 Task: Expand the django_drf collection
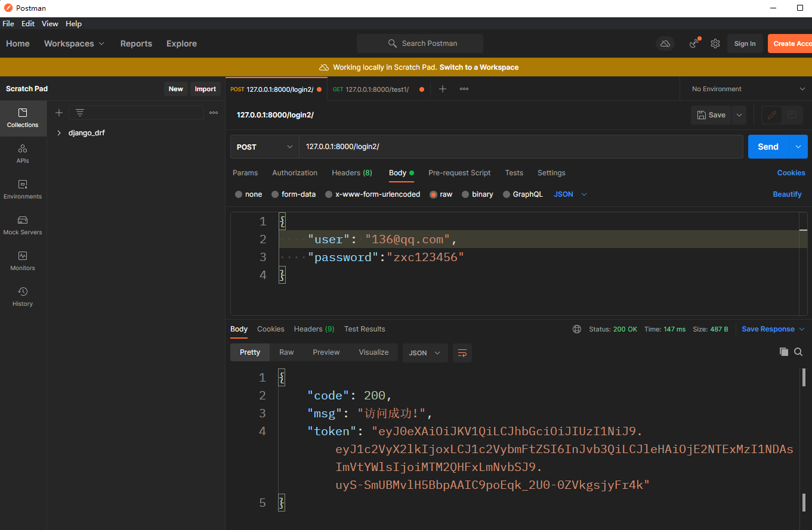[59, 133]
